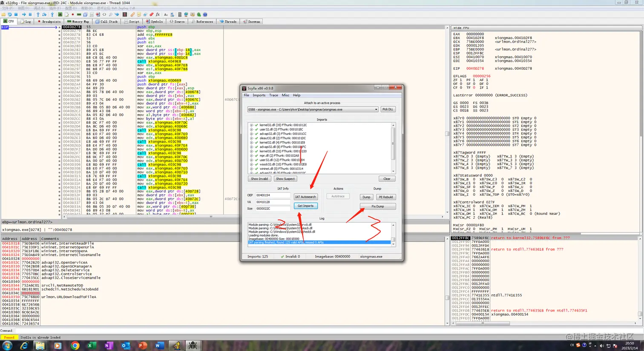Open the Scylla Misc menu

pyautogui.click(x=285, y=95)
